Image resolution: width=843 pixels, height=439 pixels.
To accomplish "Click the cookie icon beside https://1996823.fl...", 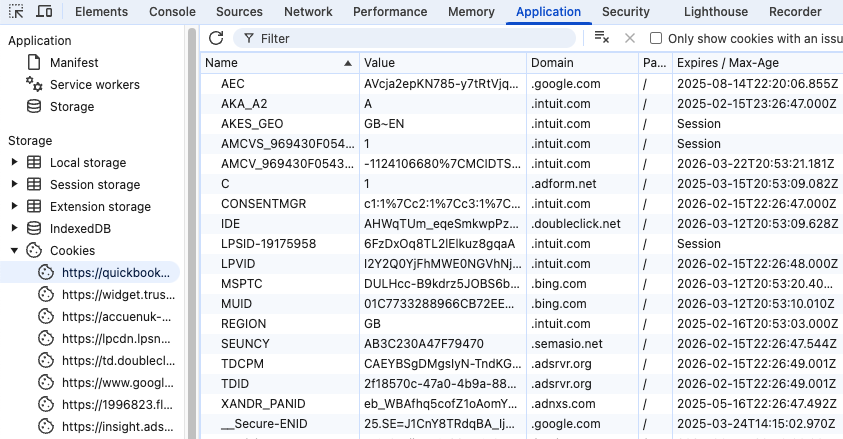I will pyautogui.click(x=46, y=405).
